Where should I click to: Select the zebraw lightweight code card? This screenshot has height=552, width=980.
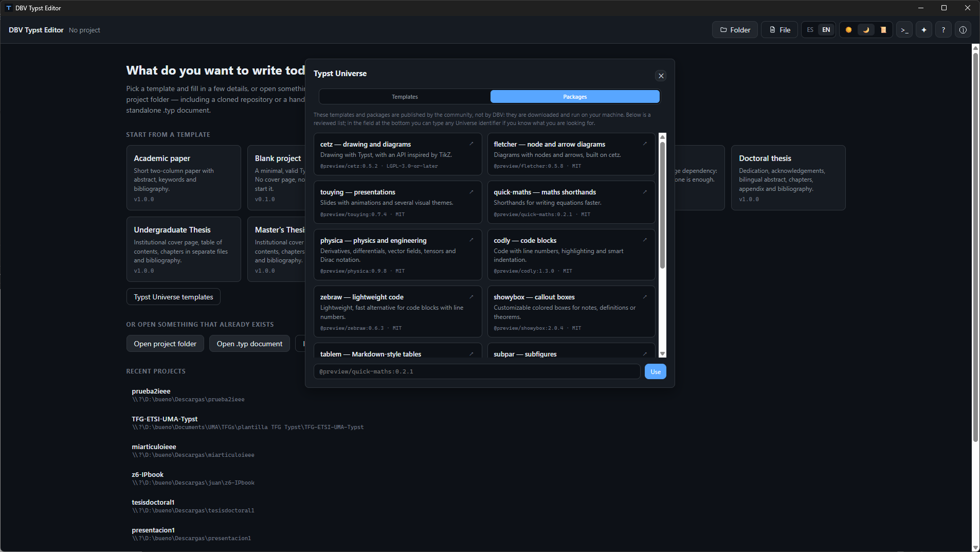pyautogui.click(x=397, y=311)
